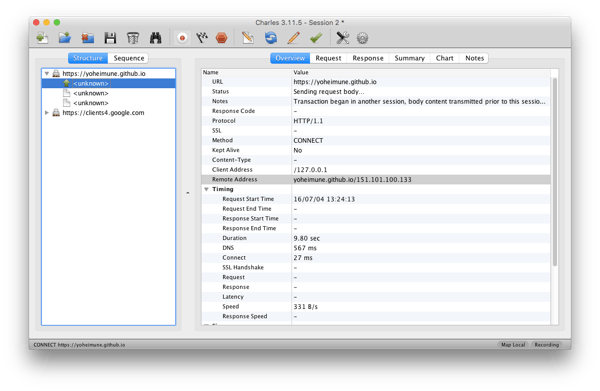Open Tools with wrench and screwdriver icon

[x=342, y=38]
